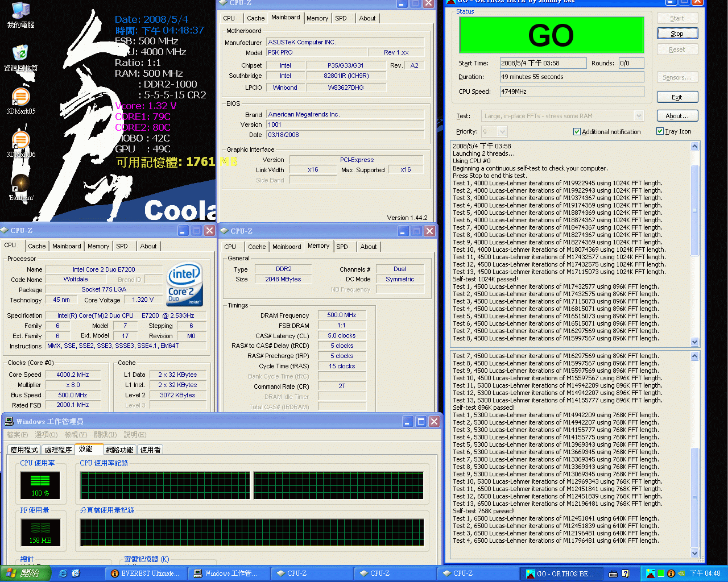Screen dimensions: 728x582
Task: Click the Duration field in ORTHOS
Action: pos(572,77)
